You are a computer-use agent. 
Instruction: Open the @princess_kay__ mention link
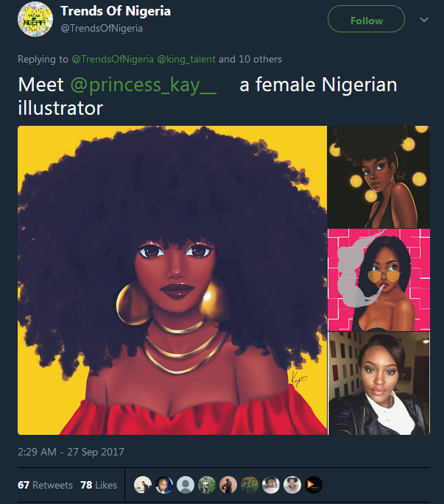click(x=144, y=85)
